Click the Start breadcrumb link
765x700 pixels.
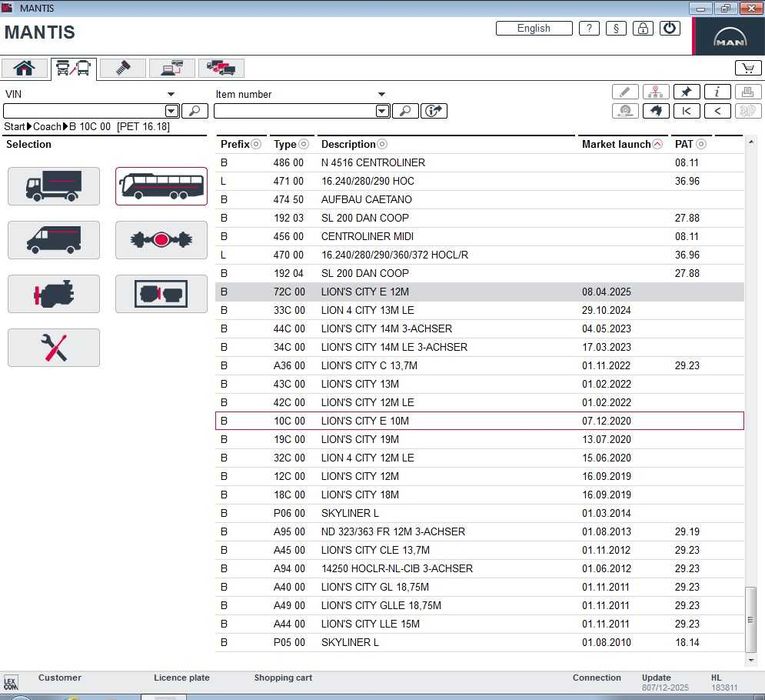click(14, 127)
